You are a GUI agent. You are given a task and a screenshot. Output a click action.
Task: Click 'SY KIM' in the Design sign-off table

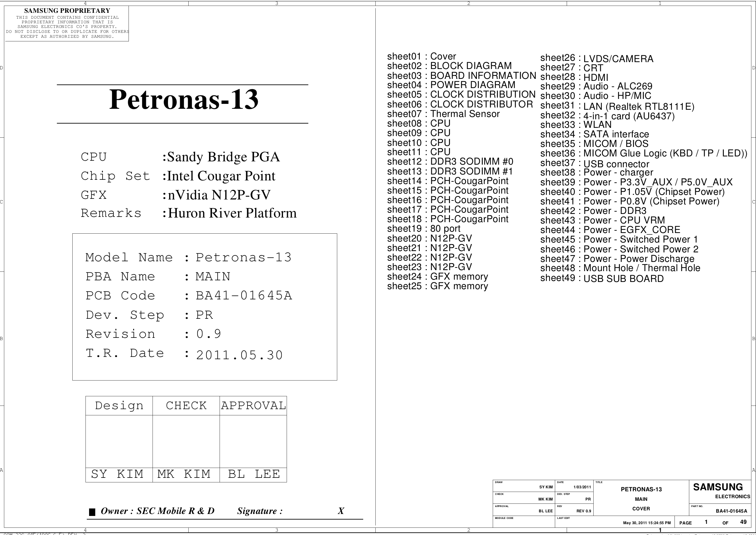click(117, 474)
